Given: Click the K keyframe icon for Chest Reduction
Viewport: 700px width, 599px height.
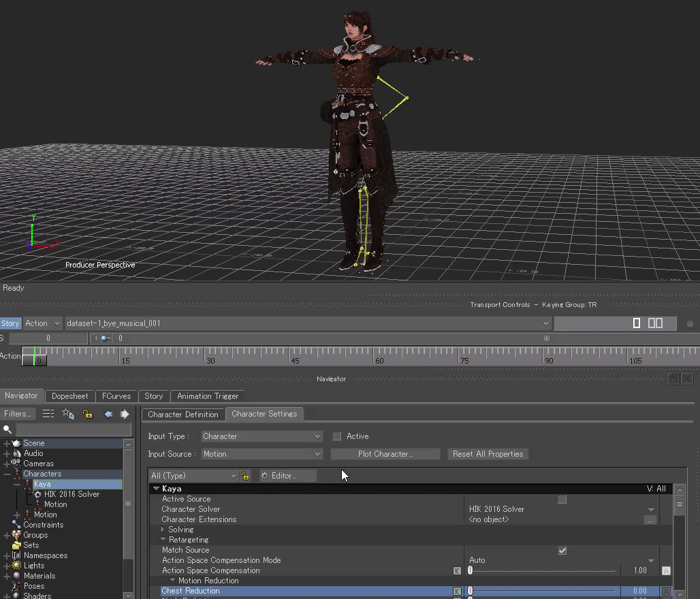Looking at the screenshot, I should point(457,591).
